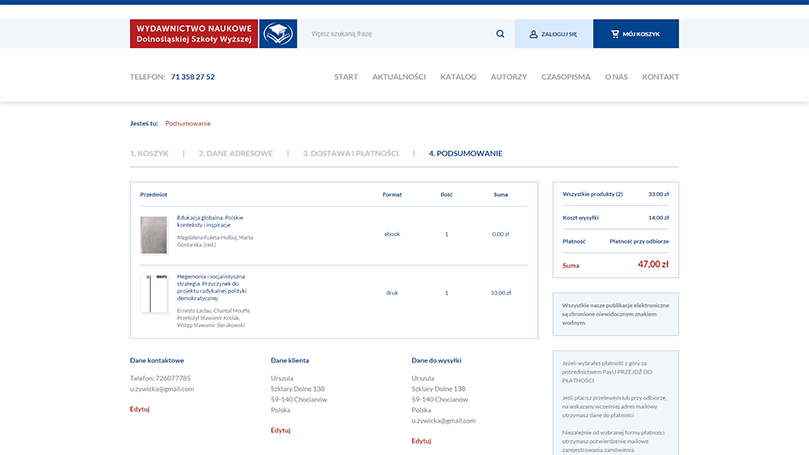Click the graduation cap logo icon
809x455 pixels.
coord(278,34)
